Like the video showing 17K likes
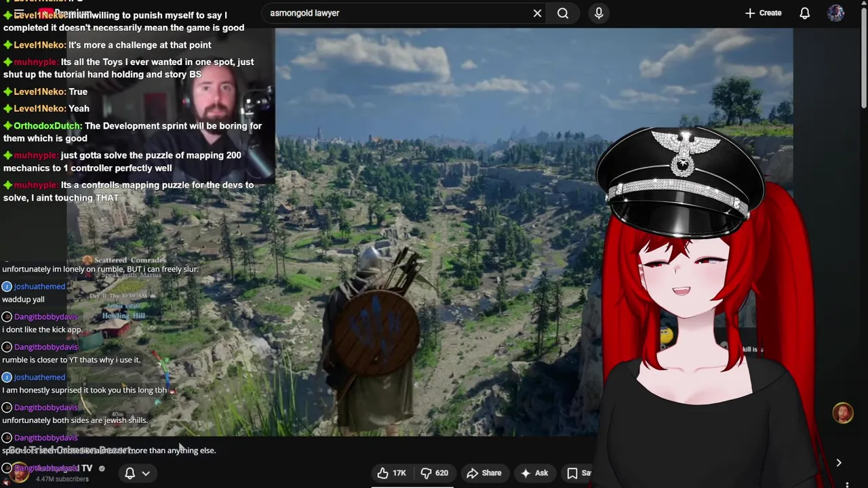The width and height of the screenshot is (868, 488). [x=392, y=473]
